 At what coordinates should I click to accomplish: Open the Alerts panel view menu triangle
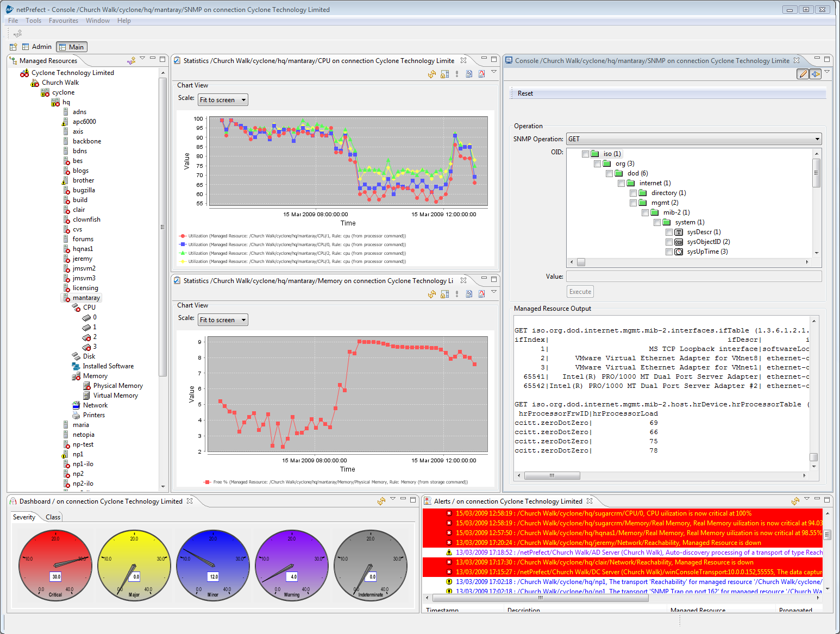coord(807,499)
